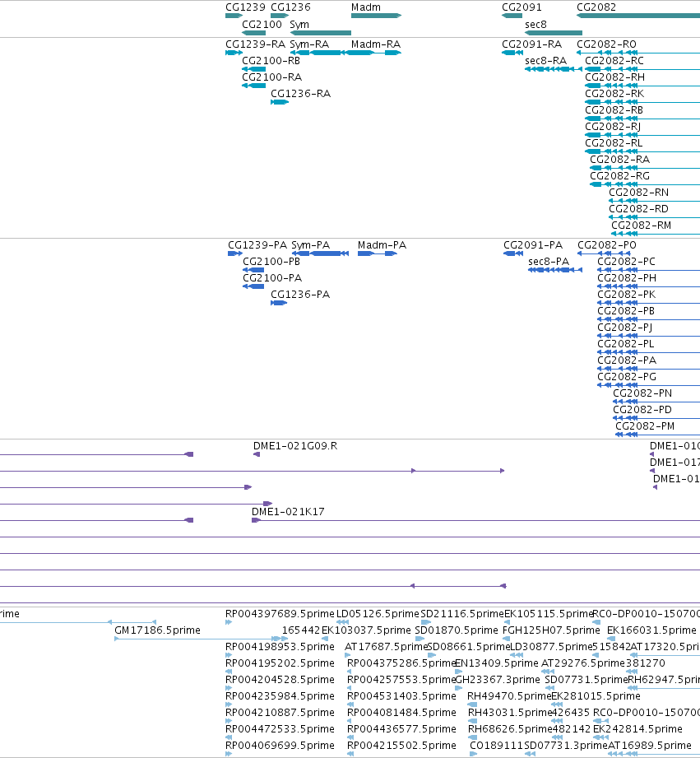Open the Madm gene feature label

[x=366, y=7]
